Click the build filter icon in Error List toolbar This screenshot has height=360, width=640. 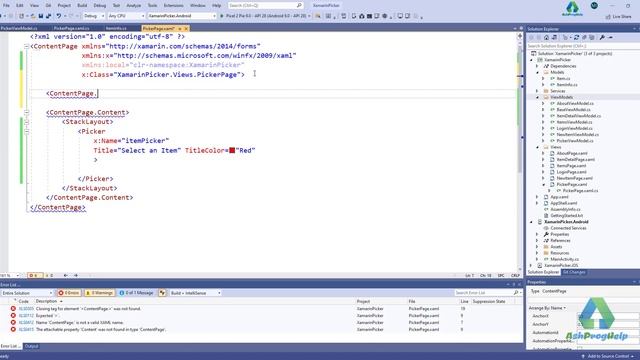pos(162,293)
